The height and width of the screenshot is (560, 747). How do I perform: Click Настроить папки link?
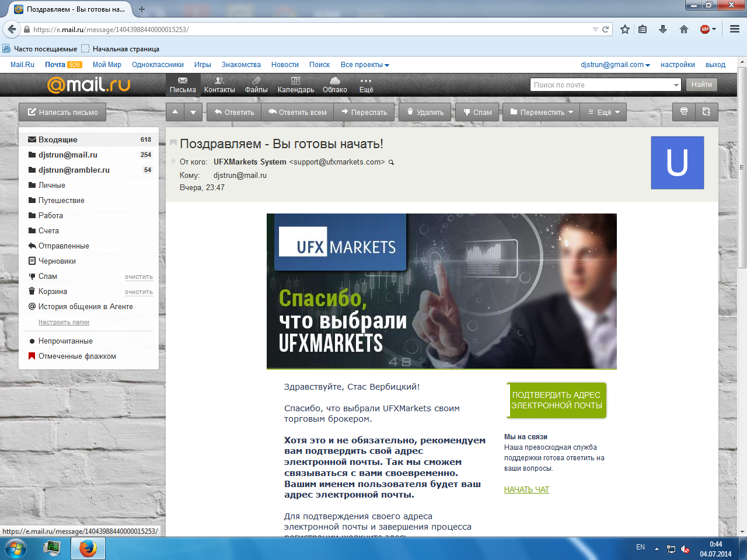point(64,322)
